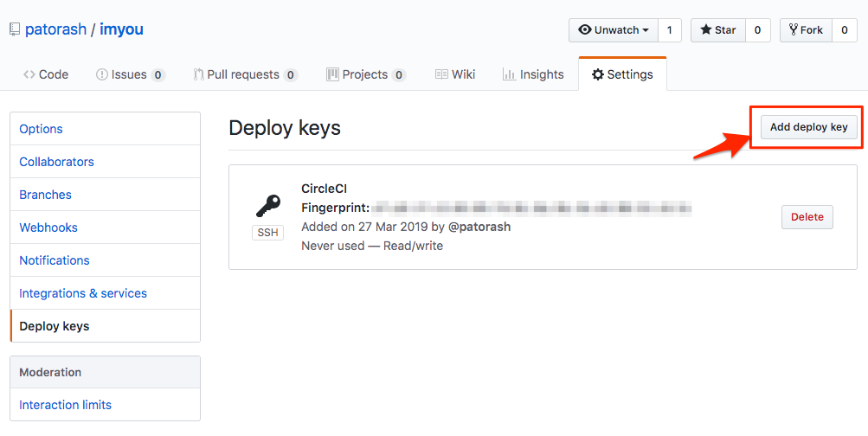This screenshot has height=436, width=868.
Task: Select Webhooks in the settings sidebar
Action: pyautogui.click(x=48, y=228)
